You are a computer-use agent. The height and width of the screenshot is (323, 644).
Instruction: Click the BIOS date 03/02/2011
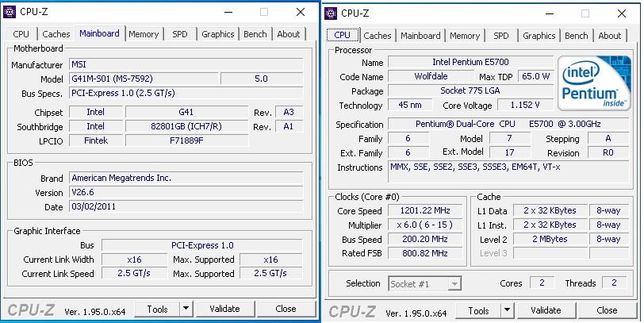pos(186,206)
